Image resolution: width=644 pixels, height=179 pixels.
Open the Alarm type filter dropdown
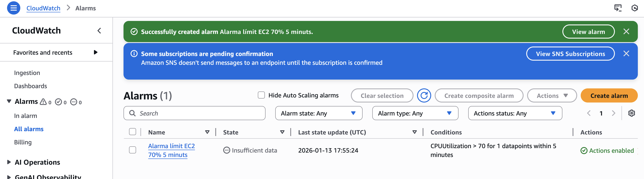tap(415, 113)
